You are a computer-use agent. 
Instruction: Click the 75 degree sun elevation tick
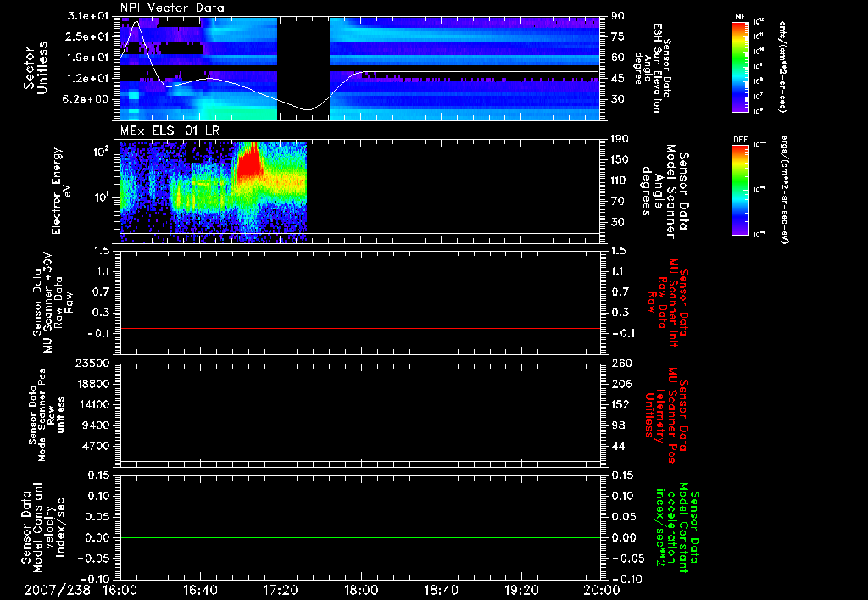click(618, 36)
